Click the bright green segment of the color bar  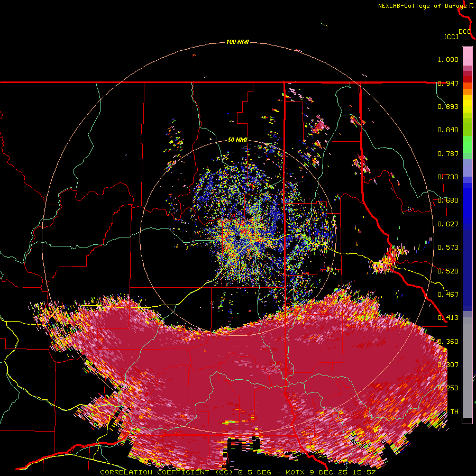pyautogui.click(x=467, y=144)
